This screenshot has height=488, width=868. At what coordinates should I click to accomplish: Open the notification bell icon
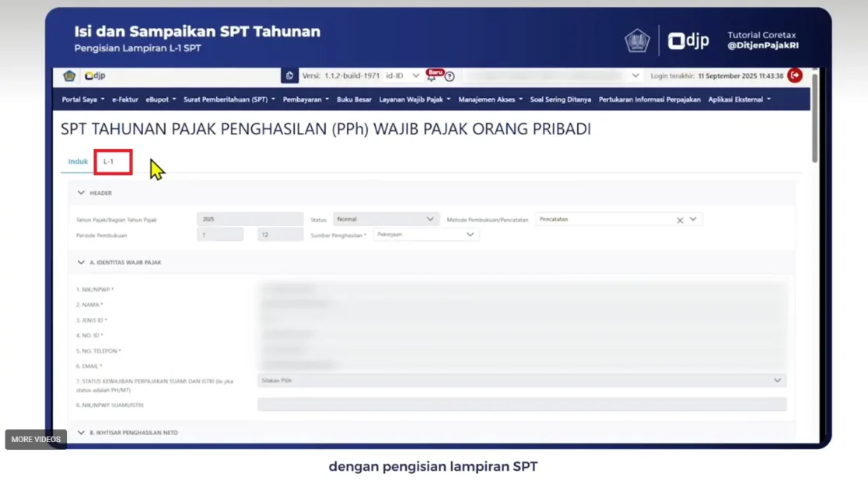[x=432, y=76]
